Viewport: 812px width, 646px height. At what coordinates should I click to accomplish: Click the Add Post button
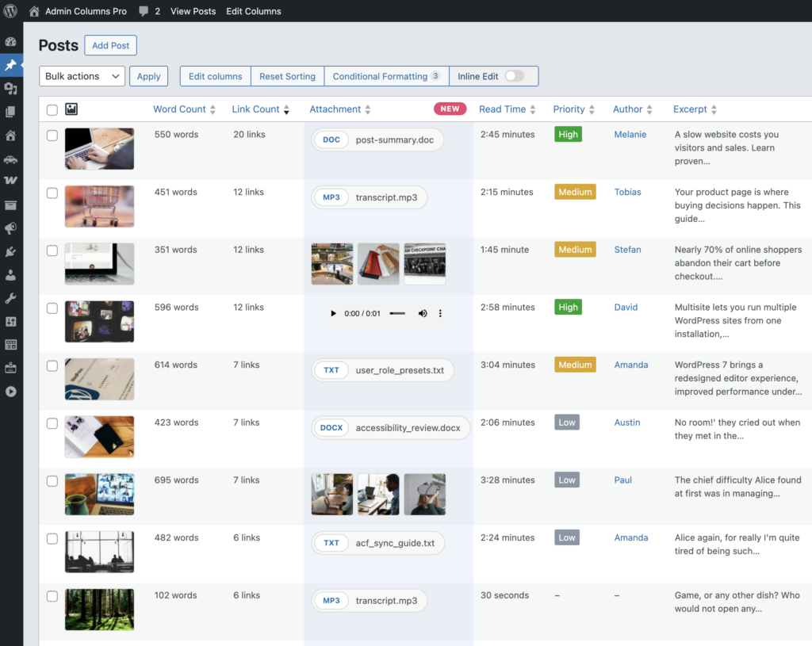(x=110, y=45)
